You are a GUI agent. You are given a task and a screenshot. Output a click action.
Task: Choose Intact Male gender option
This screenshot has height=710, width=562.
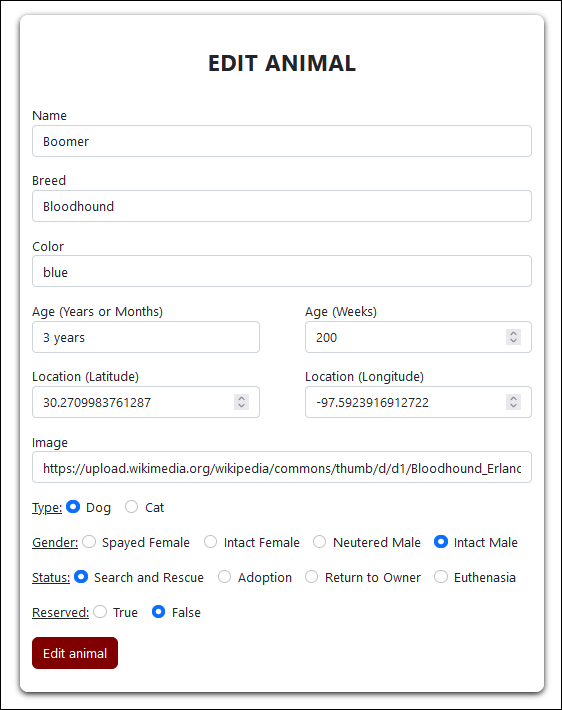(x=441, y=542)
